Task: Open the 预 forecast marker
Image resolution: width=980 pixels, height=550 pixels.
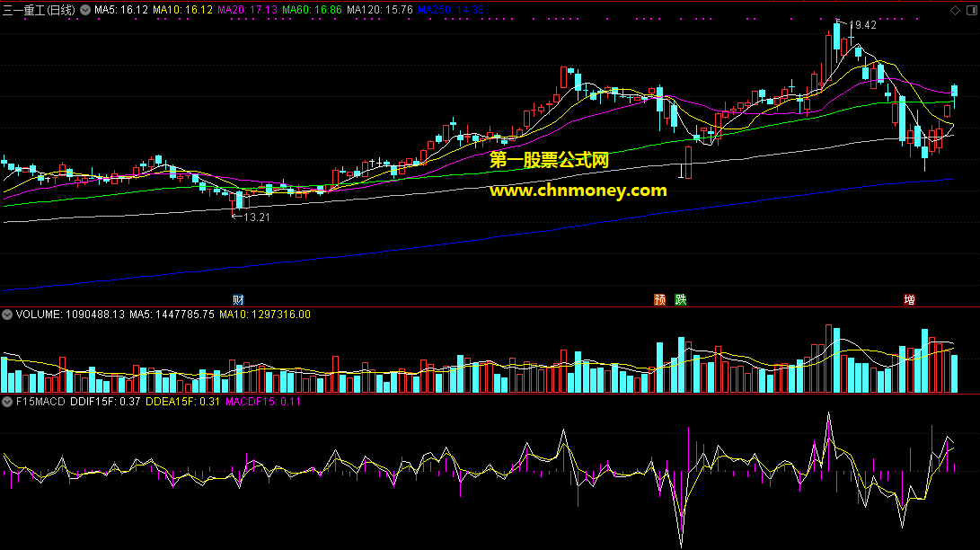Action: pos(659,299)
